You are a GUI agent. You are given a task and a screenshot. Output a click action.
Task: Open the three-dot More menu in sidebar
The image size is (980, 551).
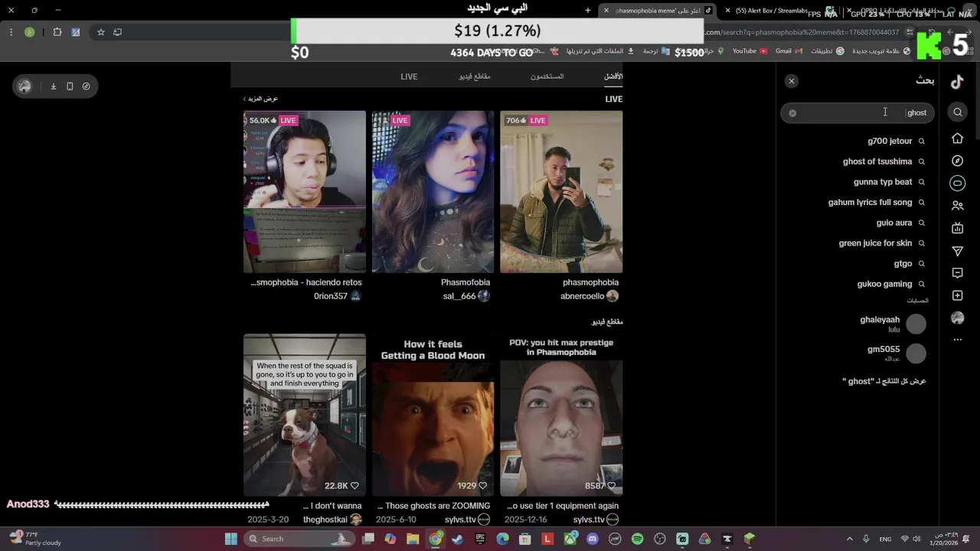pyautogui.click(x=957, y=340)
